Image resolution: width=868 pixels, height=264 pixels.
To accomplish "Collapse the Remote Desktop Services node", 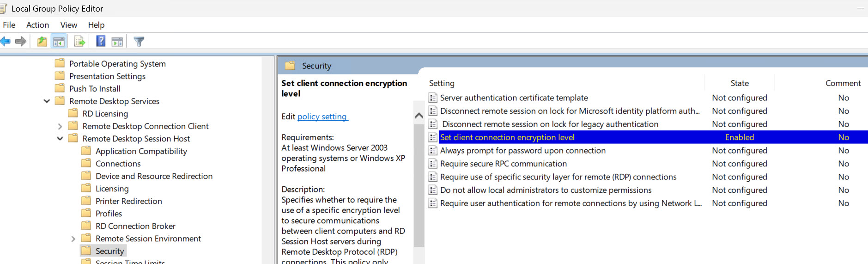I will tap(47, 101).
